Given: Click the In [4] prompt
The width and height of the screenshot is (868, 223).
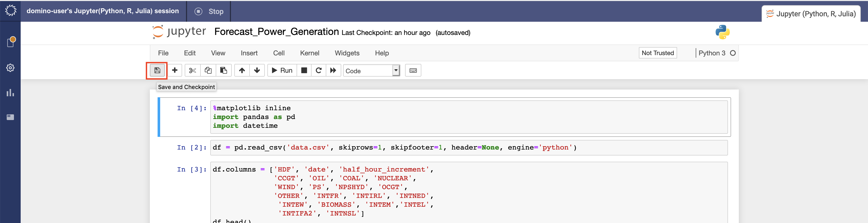Looking at the screenshot, I should click(192, 108).
